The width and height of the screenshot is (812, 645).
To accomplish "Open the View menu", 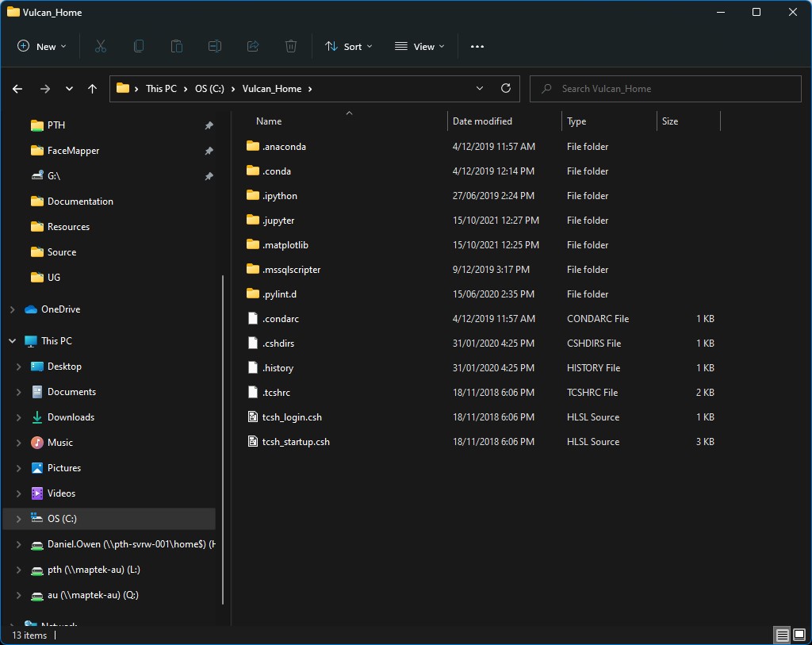I will [x=419, y=47].
